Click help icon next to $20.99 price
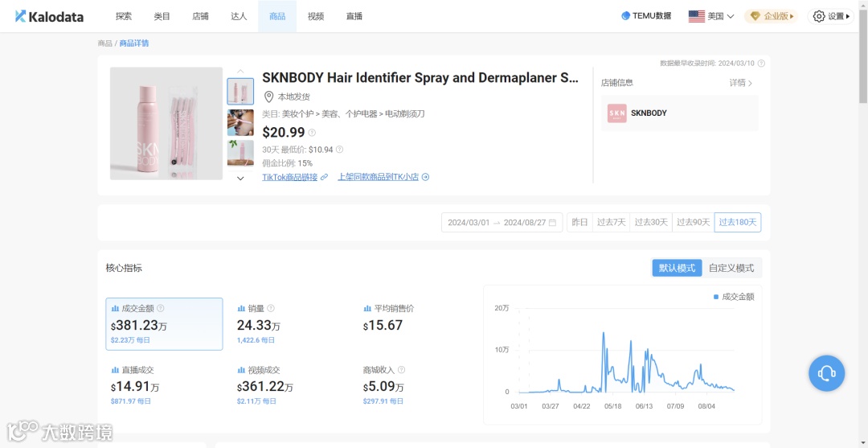868x448 pixels. (x=312, y=133)
